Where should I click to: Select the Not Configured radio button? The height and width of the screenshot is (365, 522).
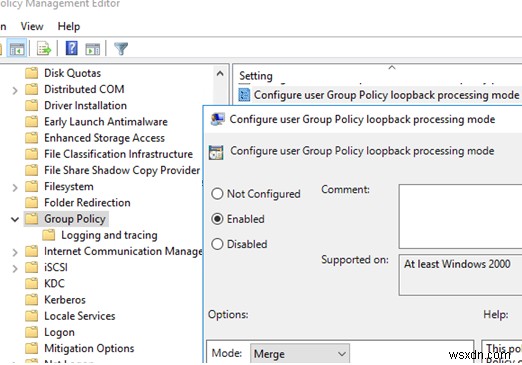[217, 194]
